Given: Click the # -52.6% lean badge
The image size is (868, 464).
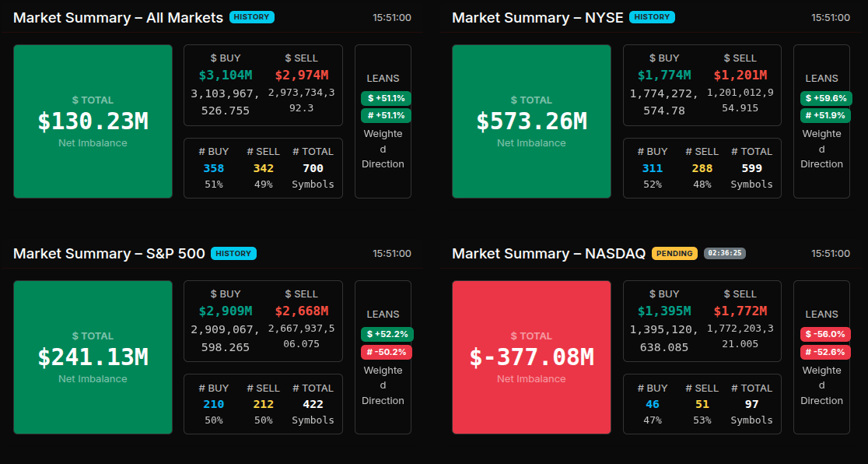Looking at the screenshot, I should (825, 352).
